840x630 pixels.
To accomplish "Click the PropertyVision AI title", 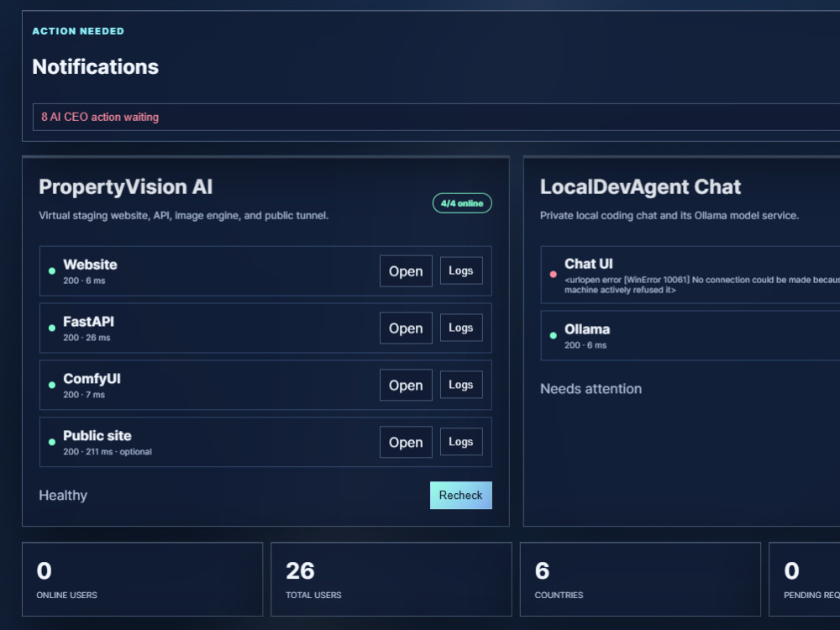I will click(125, 187).
